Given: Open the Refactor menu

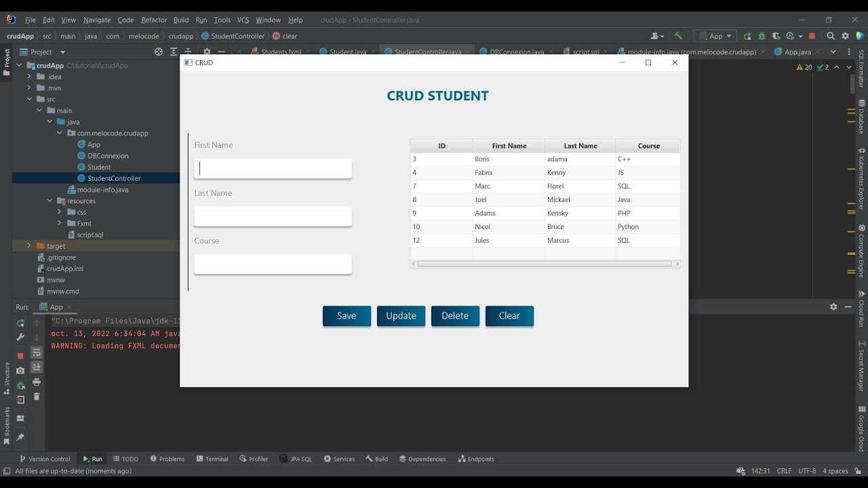Looking at the screenshot, I should tap(154, 20).
